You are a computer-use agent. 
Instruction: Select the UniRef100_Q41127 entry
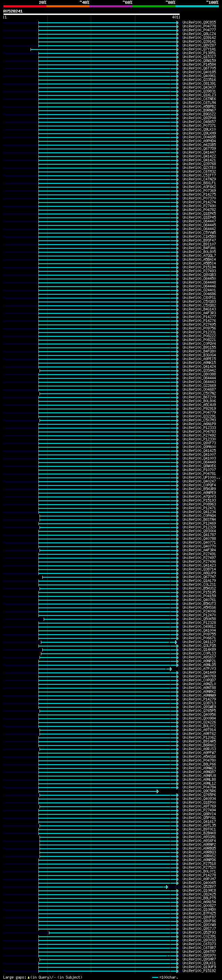pos(199,642)
